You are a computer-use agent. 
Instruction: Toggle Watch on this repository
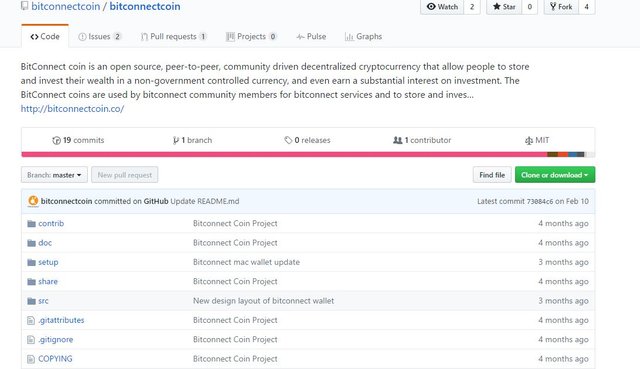click(442, 7)
